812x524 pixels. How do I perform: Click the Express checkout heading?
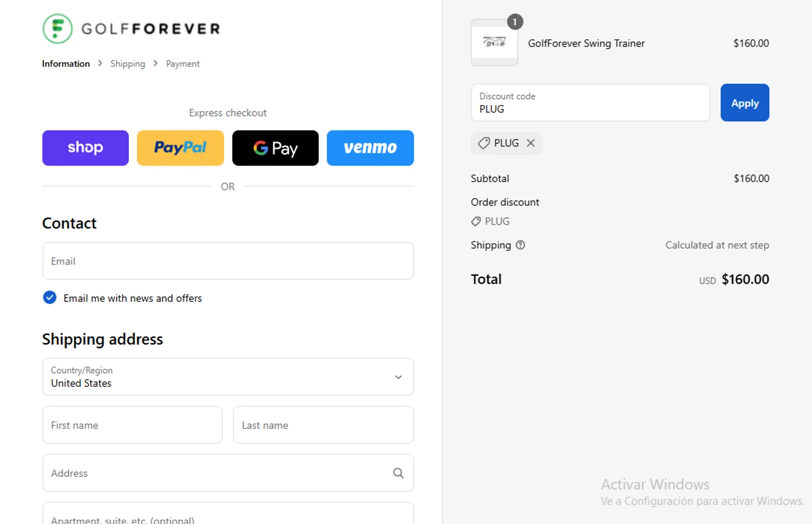pyautogui.click(x=228, y=113)
